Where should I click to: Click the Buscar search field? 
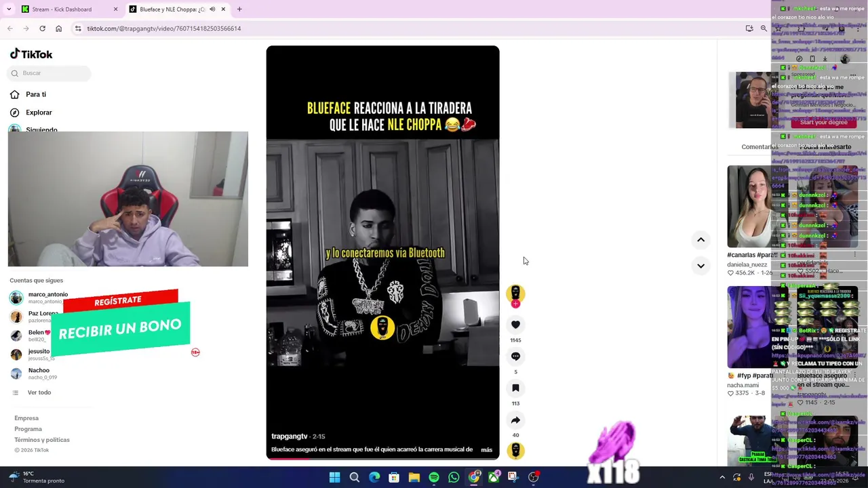coord(50,73)
